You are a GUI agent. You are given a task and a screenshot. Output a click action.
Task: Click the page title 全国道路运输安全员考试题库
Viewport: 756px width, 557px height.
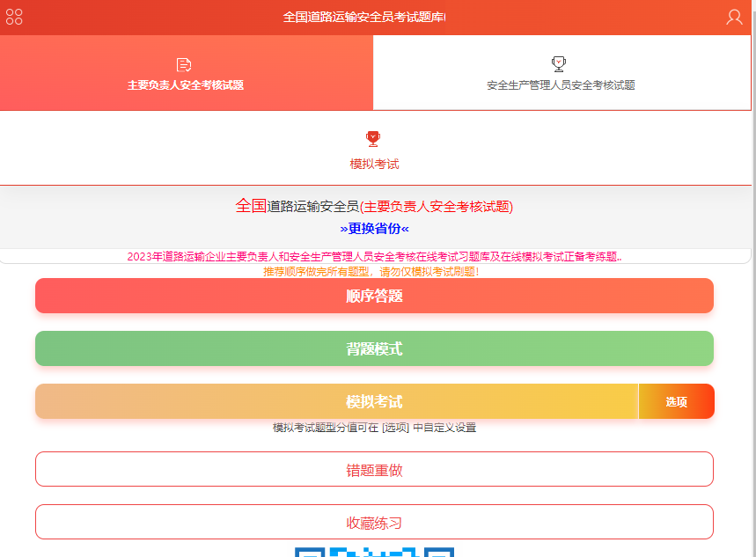tap(364, 18)
